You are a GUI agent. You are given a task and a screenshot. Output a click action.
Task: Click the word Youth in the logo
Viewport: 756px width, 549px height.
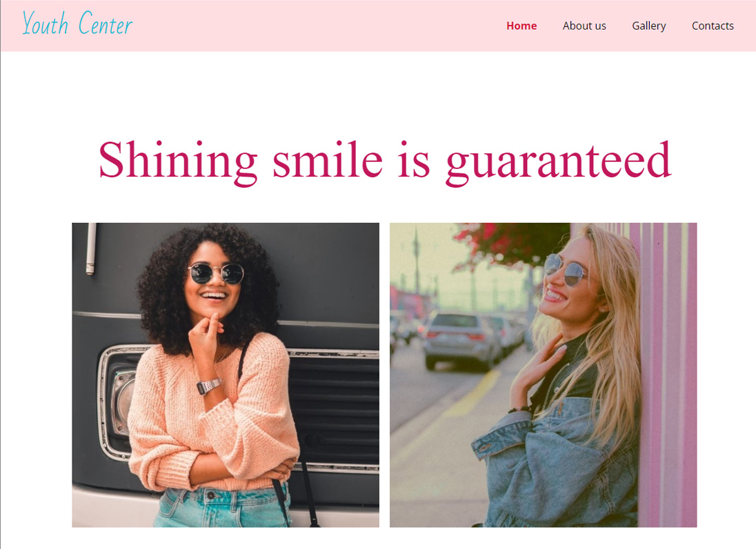click(46, 23)
